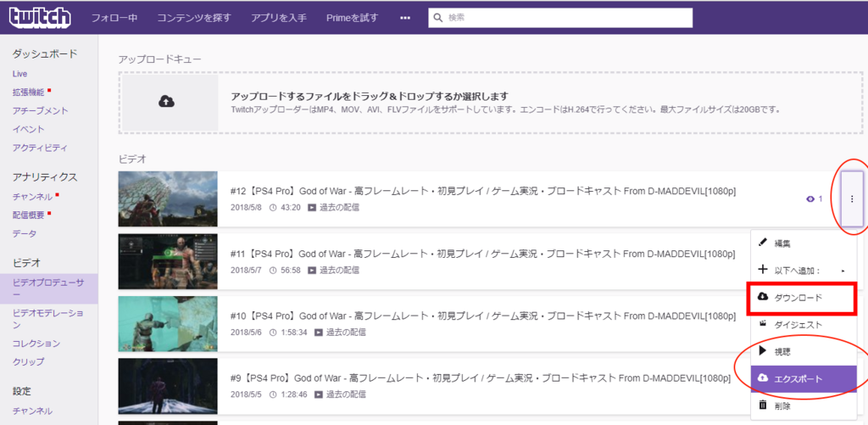
Task: Click the 検索 search field
Action: (560, 18)
